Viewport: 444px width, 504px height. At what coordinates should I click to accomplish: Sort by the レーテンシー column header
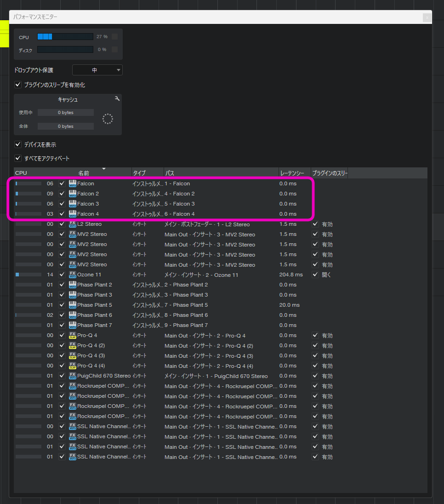coord(295,173)
